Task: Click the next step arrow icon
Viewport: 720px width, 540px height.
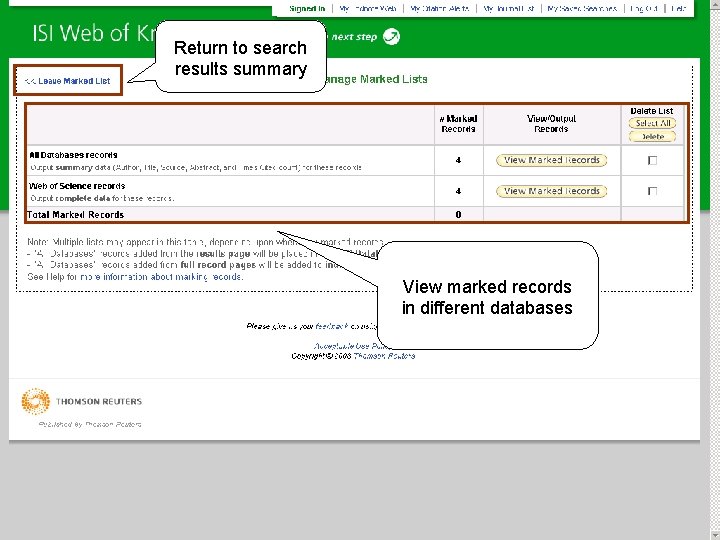Action: click(x=391, y=36)
